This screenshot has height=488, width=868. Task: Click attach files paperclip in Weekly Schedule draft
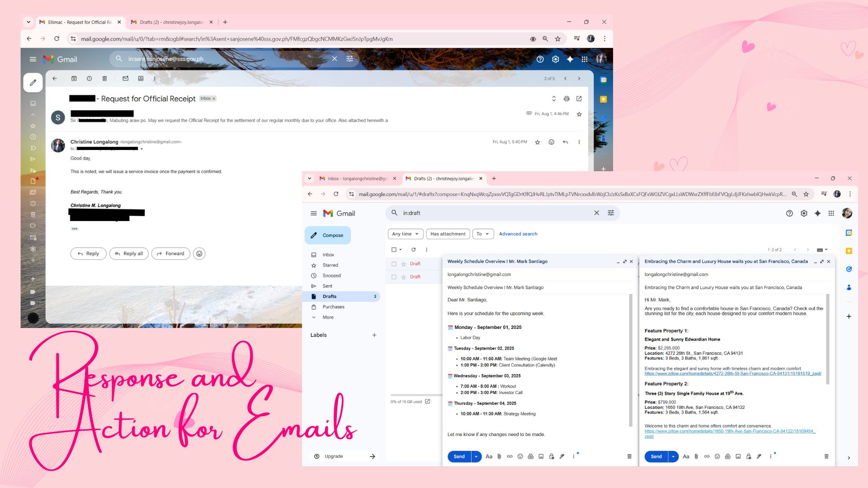click(499, 456)
